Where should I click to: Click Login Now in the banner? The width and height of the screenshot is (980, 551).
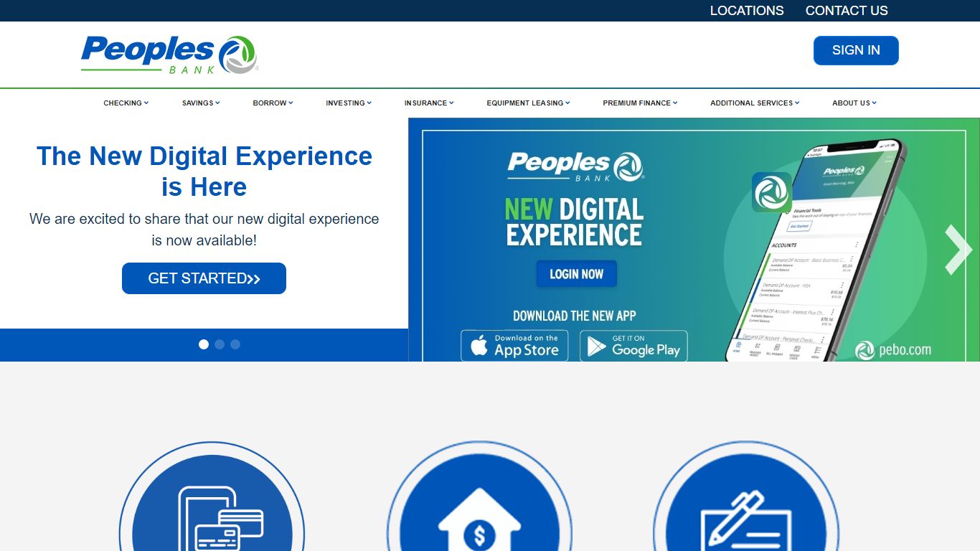577,274
